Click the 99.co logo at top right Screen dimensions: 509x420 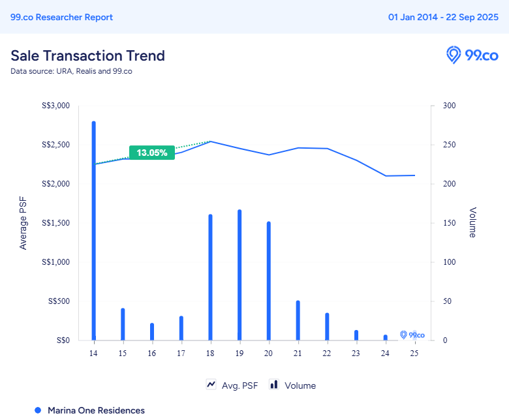coord(472,55)
